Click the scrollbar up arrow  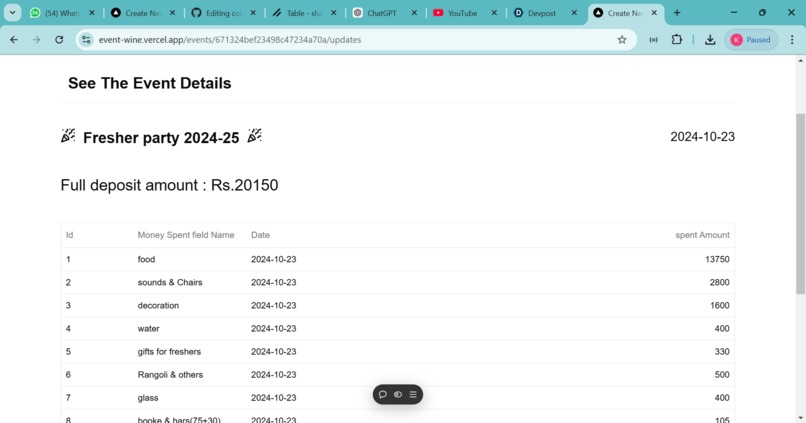[x=800, y=61]
